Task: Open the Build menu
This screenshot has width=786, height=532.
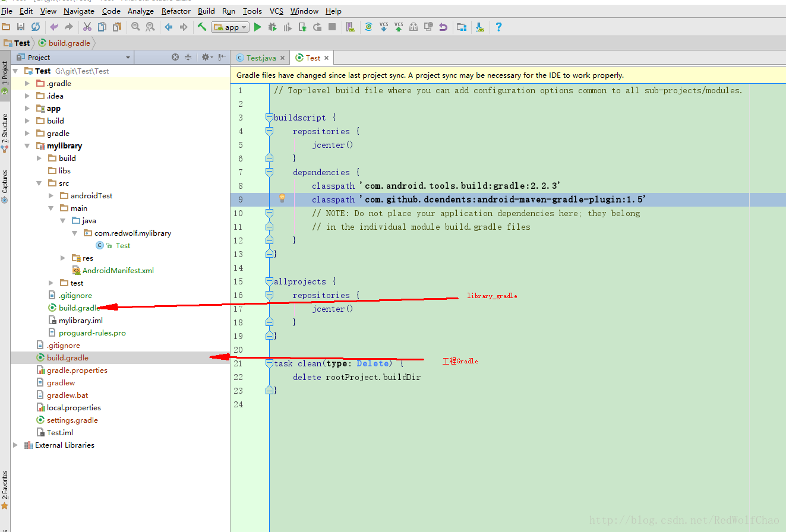Action: tap(207, 11)
